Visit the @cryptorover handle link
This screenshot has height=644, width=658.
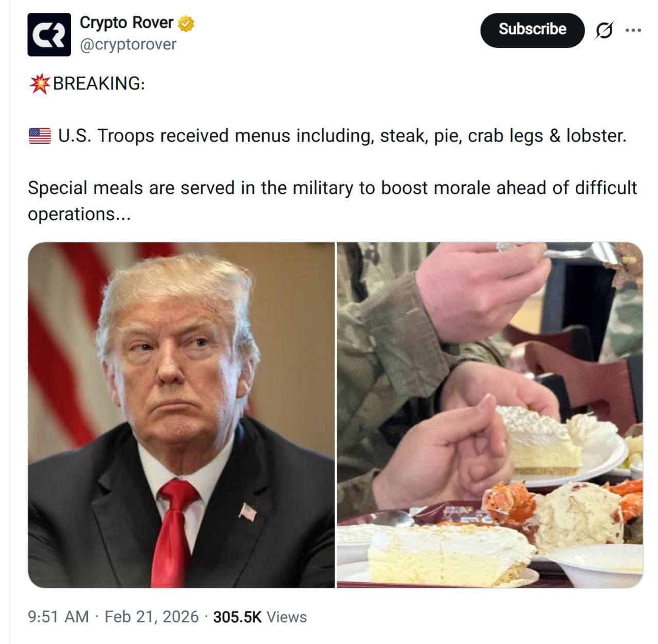(128, 45)
